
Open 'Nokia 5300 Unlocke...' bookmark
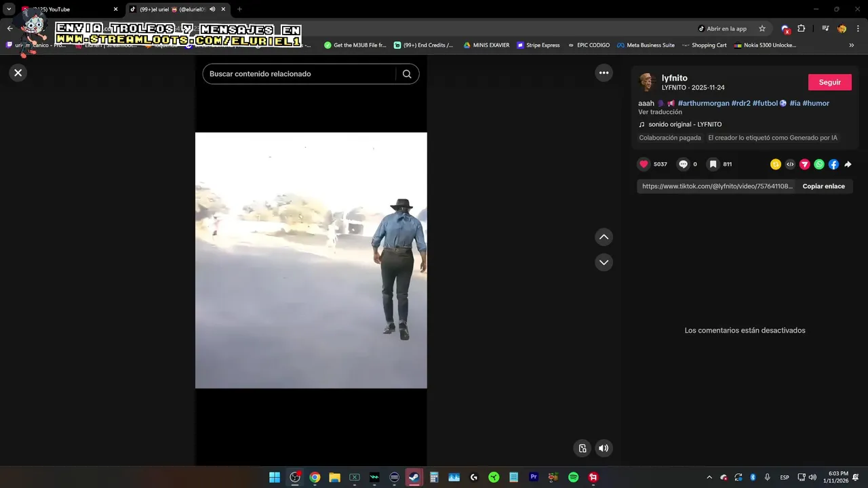(765, 45)
